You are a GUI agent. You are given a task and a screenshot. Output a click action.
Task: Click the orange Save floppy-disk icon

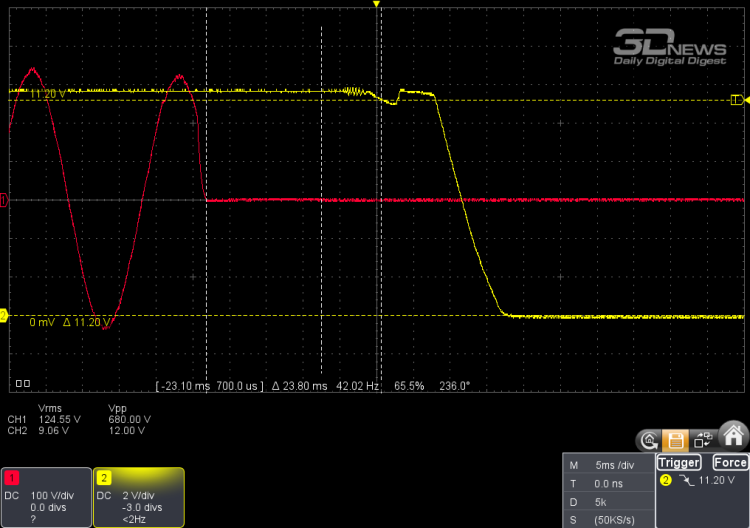pos(677,439)
